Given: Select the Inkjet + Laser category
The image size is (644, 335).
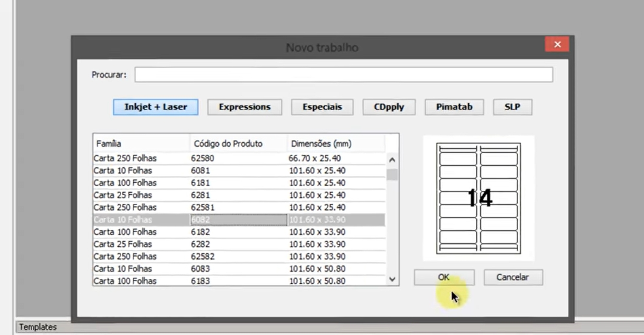Looking at the screenshot, I should [x=156, y=107].
